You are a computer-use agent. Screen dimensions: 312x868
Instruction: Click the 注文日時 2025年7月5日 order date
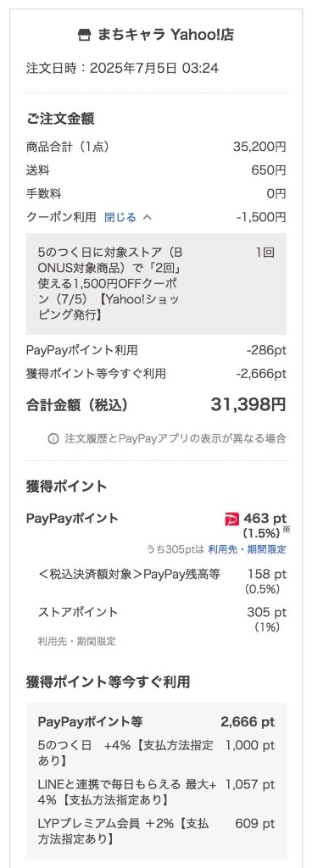tap(122, 68)
